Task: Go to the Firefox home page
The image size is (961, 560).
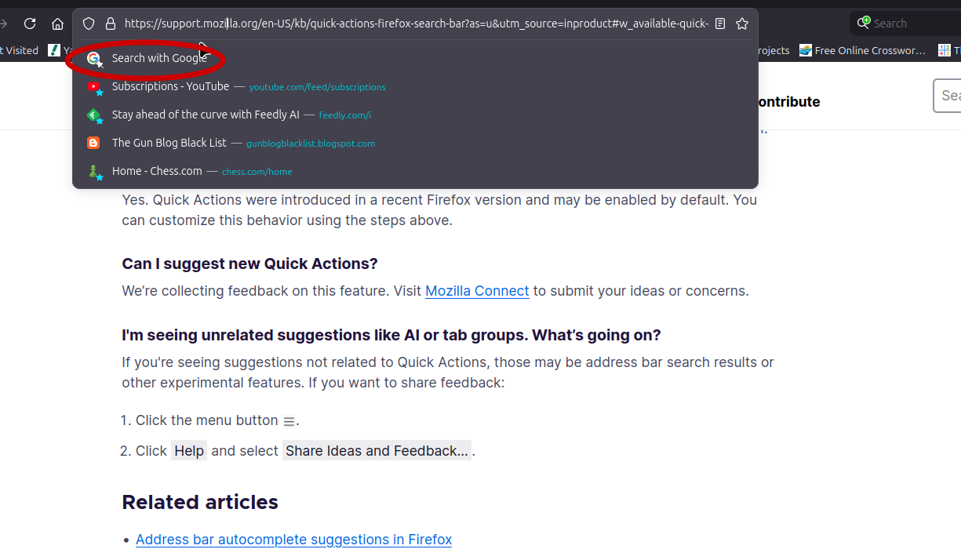Action: pyautogui.click(x=57, y=24)
